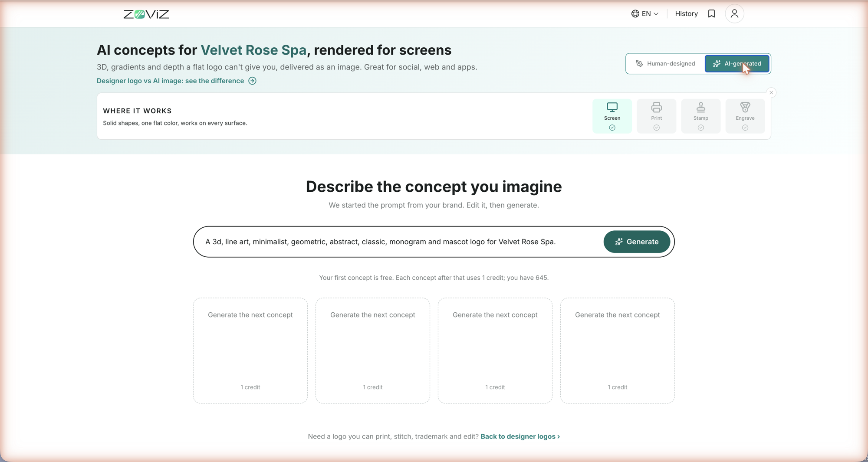Viewport: 868px width, 462px height.
Task: Click the WHERE IT WORKS heading
Action: pos(137,111)
